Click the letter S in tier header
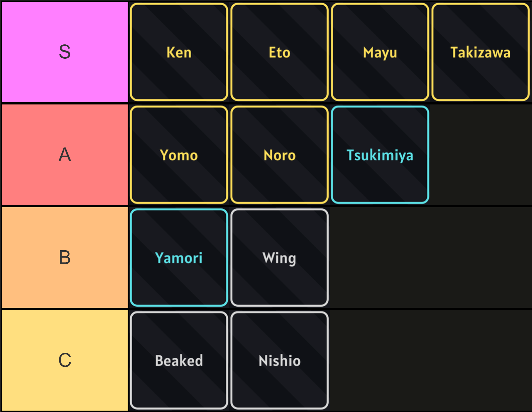The image size is (532, 412). click(65, 52)
